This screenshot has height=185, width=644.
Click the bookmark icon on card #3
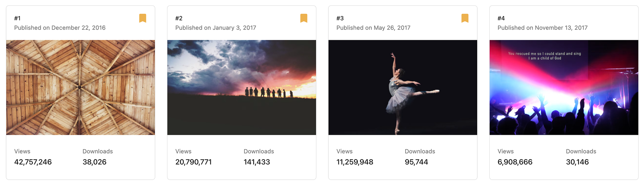[465, 18]
